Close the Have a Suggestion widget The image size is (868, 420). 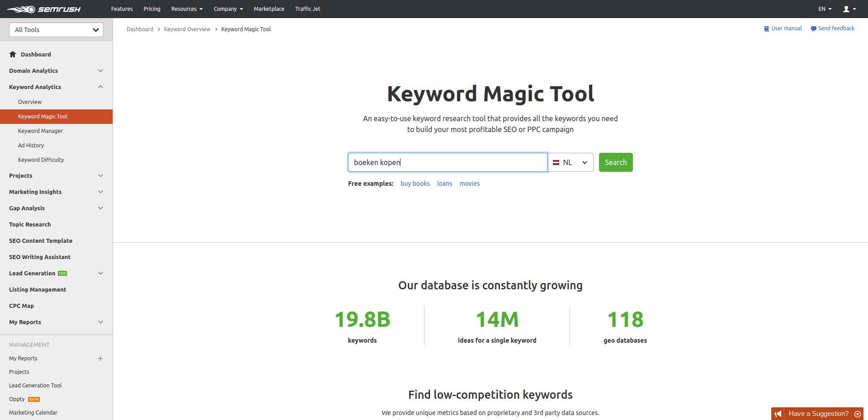[857, 414]
